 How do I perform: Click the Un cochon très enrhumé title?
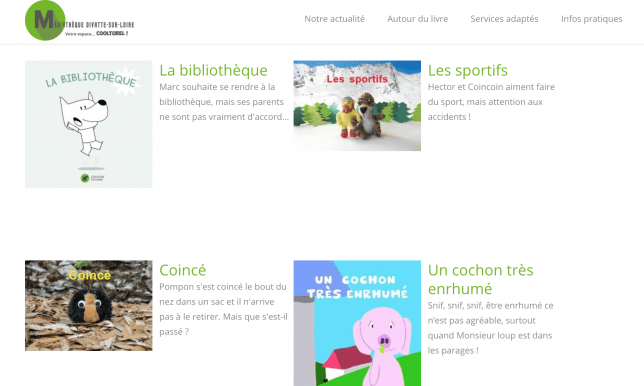click(481, 279)
